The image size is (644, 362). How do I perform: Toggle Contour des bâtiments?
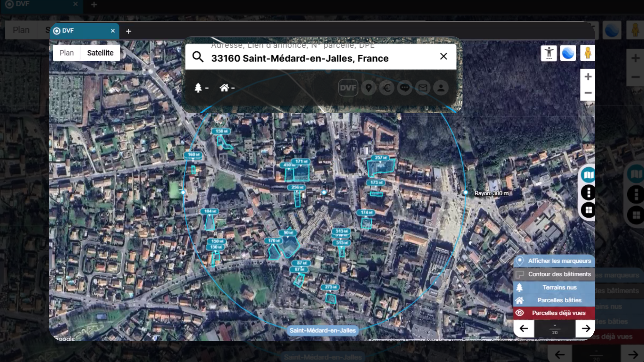554,274
